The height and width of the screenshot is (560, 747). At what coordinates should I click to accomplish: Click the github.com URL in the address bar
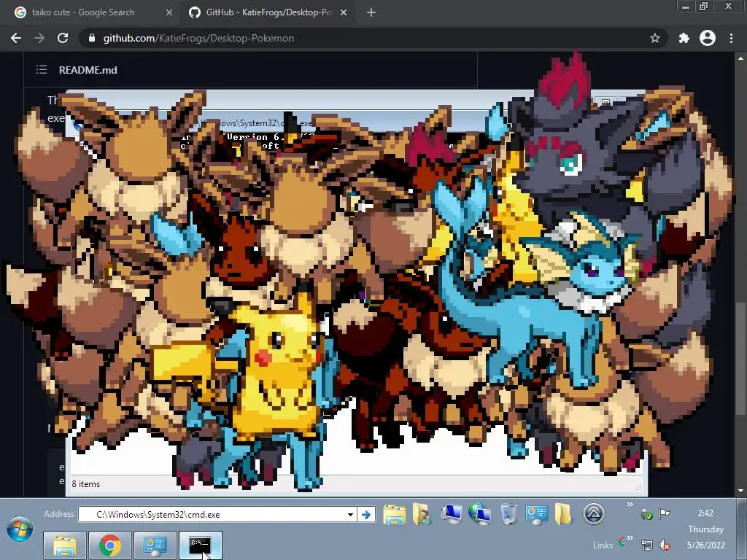point(198,38)
